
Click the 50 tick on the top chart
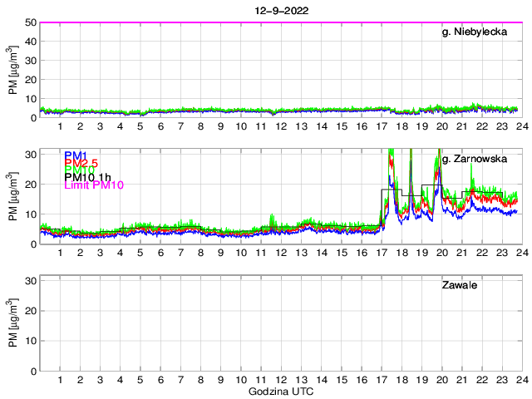pos(29,22)
